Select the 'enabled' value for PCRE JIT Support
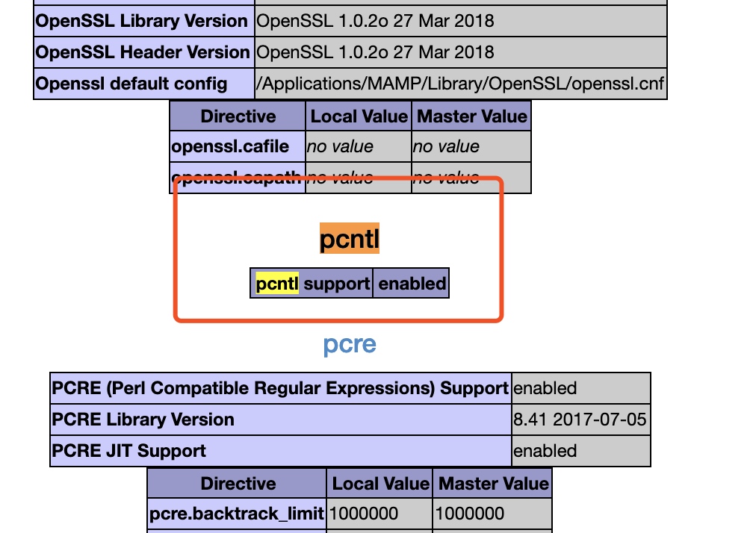This screenshot has height=533, width=756. point(581,451)
